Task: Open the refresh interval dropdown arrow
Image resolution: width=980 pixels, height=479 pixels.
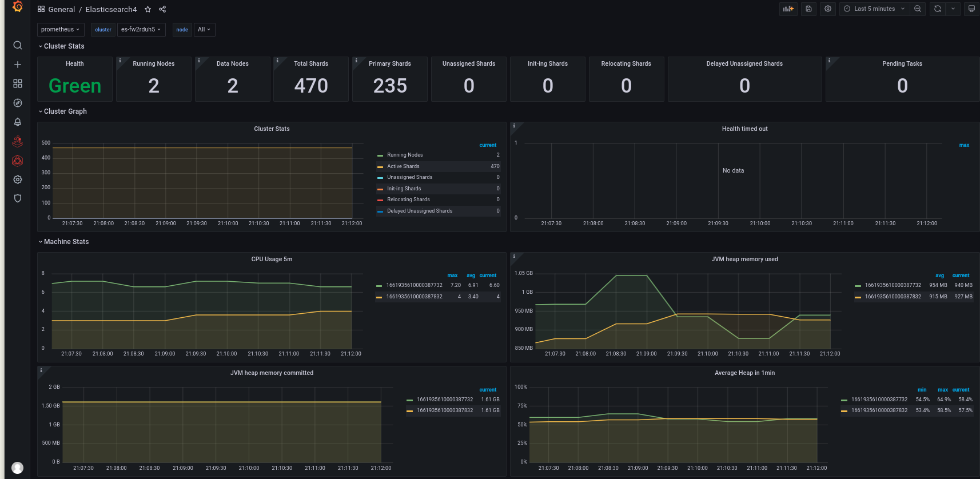Action: pyautogui.click(x=953, y=9)
